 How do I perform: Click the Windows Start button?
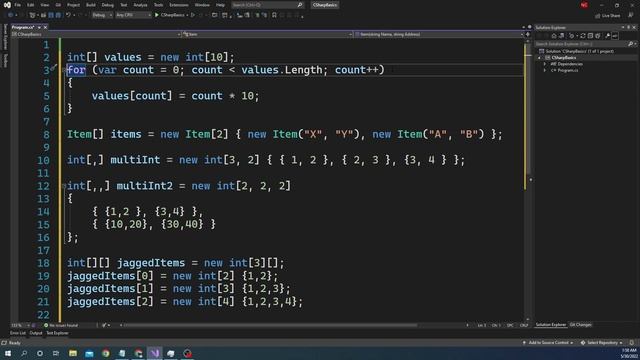tap(8, 353)
